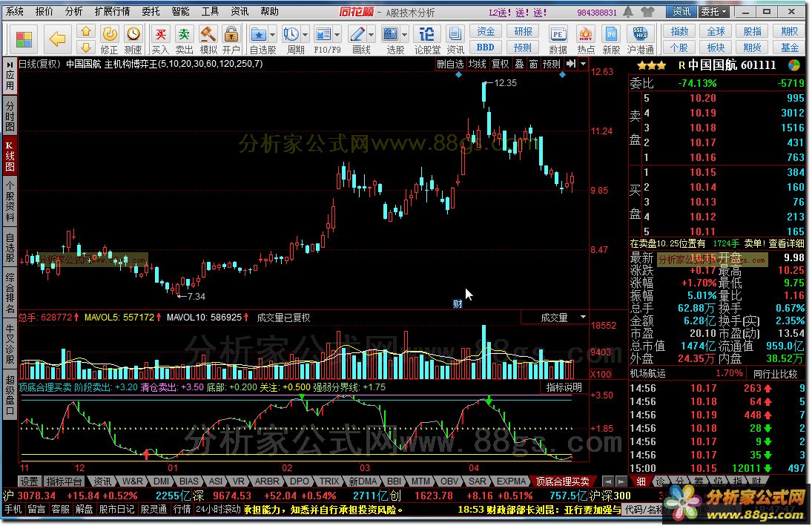
Task: Toggle the 叠 overlay option
Action: pos(519,64)
